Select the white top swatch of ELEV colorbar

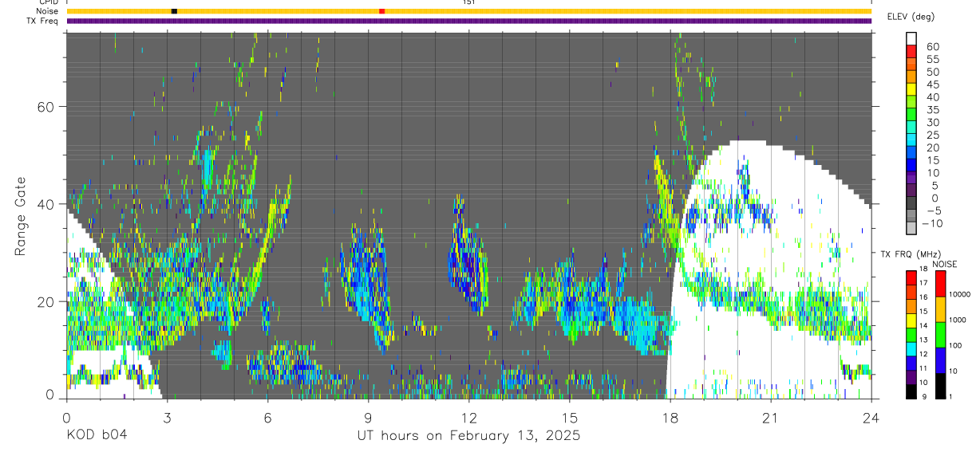point(911,38)
